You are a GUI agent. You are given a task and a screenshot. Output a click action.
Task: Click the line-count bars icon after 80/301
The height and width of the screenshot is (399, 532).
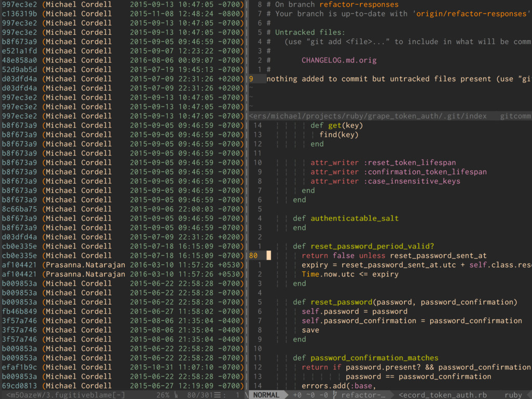click(x=217, y=395)
